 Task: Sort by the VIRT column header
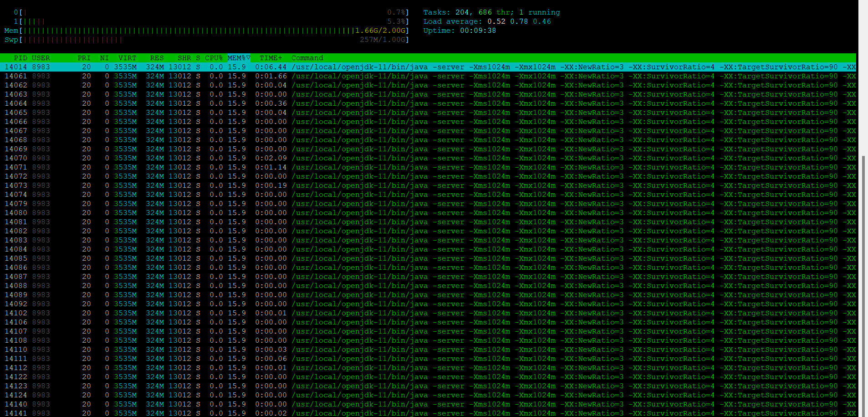click(128, 58)
